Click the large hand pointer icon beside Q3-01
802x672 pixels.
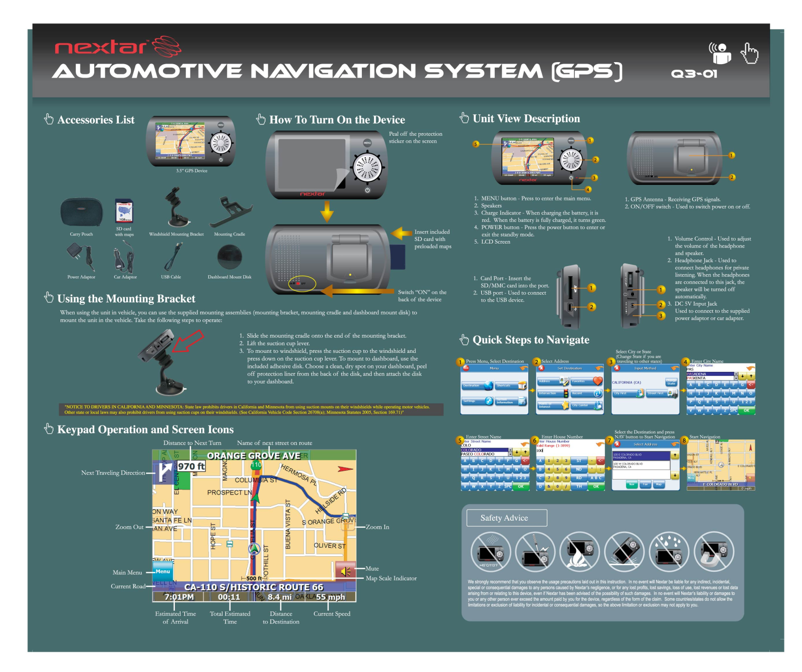750,53
